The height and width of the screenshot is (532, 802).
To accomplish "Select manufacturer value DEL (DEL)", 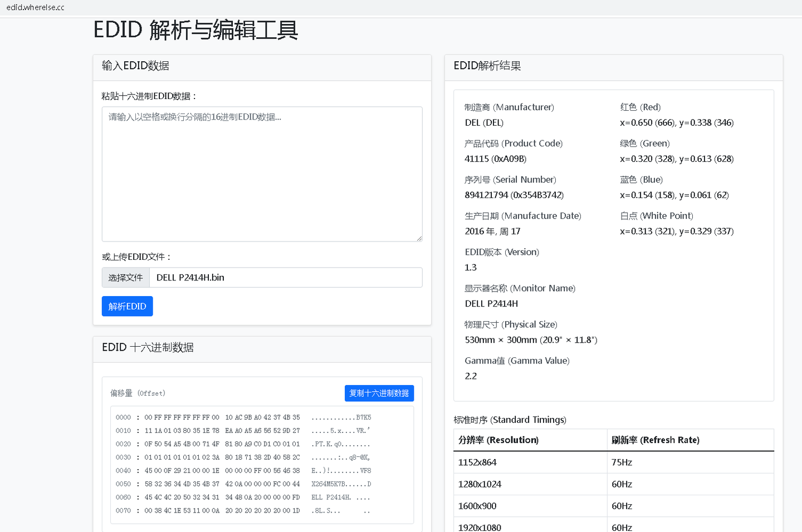I will point(484,122).
